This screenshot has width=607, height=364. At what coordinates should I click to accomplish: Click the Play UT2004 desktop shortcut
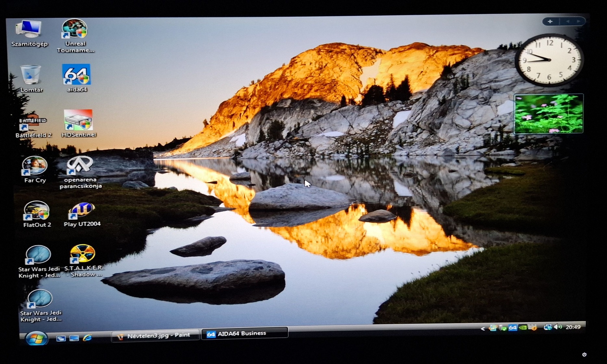[x=82, y=214]
